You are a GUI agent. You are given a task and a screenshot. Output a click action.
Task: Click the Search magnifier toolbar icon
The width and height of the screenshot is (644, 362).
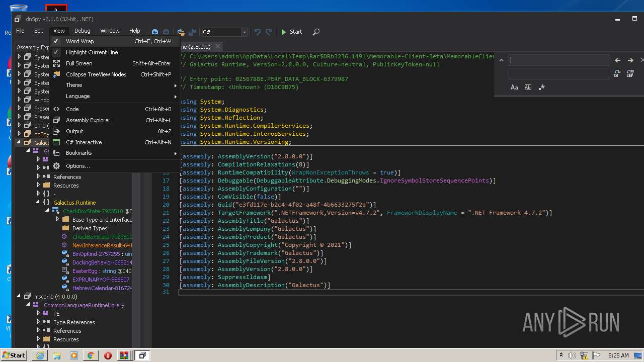point(316,32)
